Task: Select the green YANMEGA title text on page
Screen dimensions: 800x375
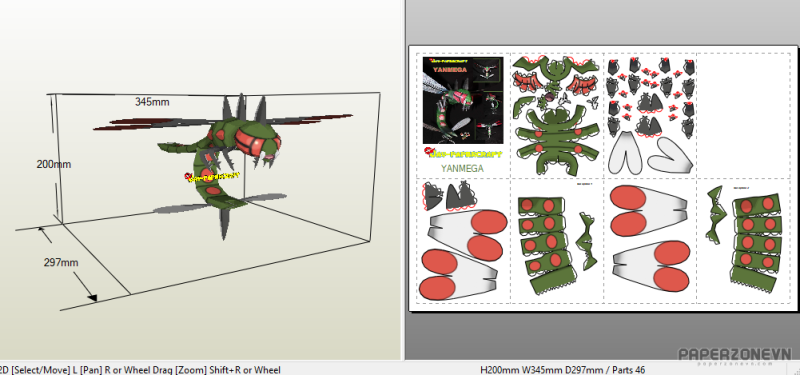Action: click(x=462, y=168)
